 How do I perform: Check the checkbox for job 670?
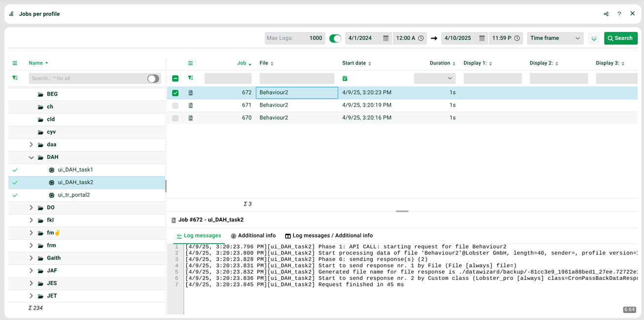pos(175,118)
